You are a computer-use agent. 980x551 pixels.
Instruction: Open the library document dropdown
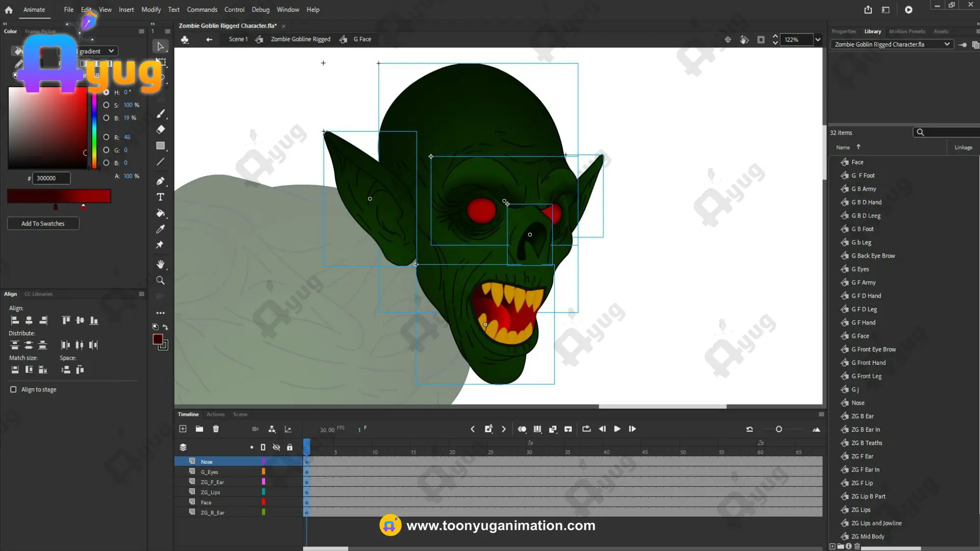pyautogui.click(x=947, y=44)
